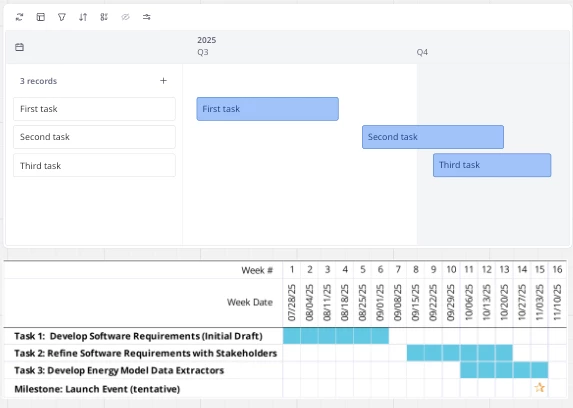Click the calendar icon in timeline header
The width and height of the screenshot is (573, 408).
[19, 47]
